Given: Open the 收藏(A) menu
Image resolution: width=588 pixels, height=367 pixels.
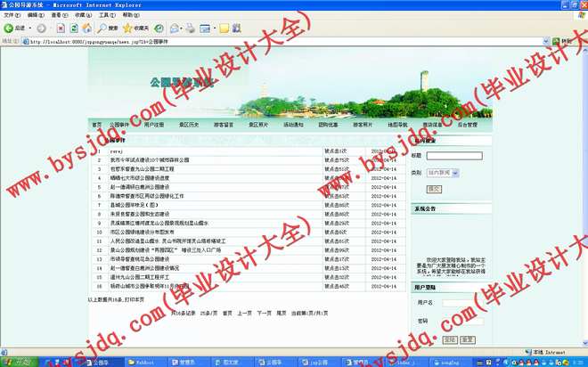Looking at the screenshot, I should pyautogui.click(x=82, y=15).
